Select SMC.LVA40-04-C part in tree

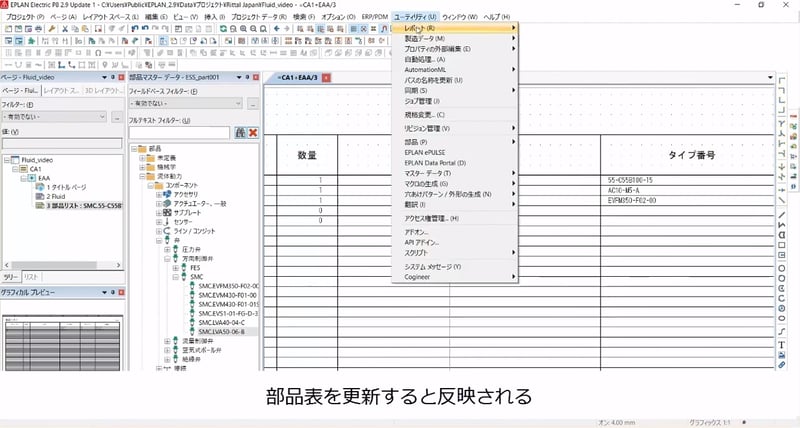(x=221, y=322)
